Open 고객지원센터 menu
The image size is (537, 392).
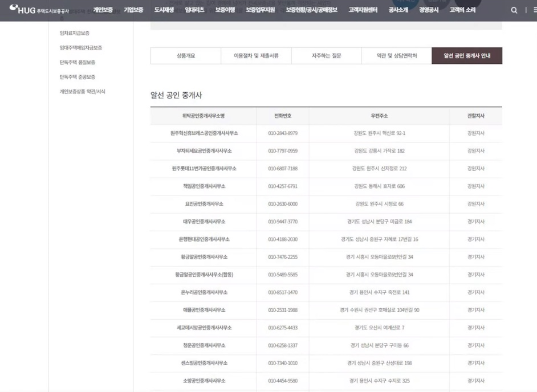363,10
